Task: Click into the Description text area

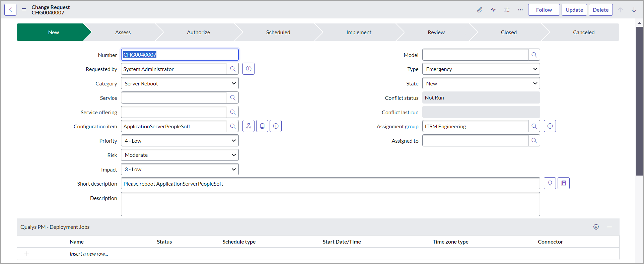Action: pyautogui.click(x=330, y=204)
